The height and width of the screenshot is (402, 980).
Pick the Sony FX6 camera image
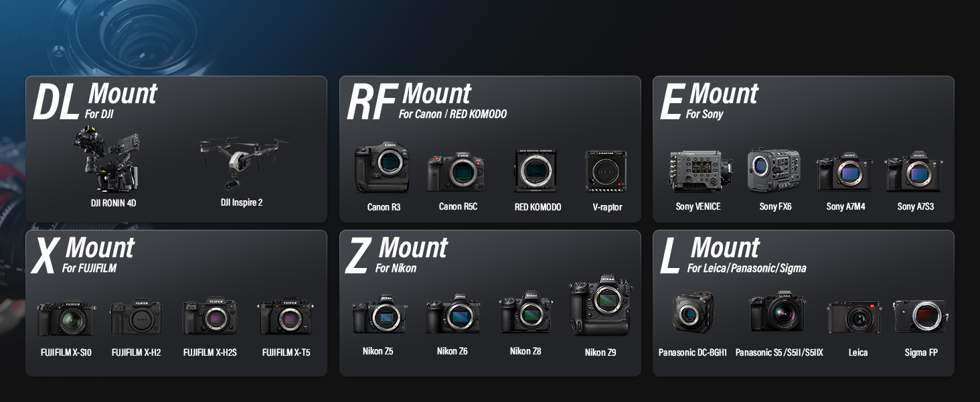[775, 171]
